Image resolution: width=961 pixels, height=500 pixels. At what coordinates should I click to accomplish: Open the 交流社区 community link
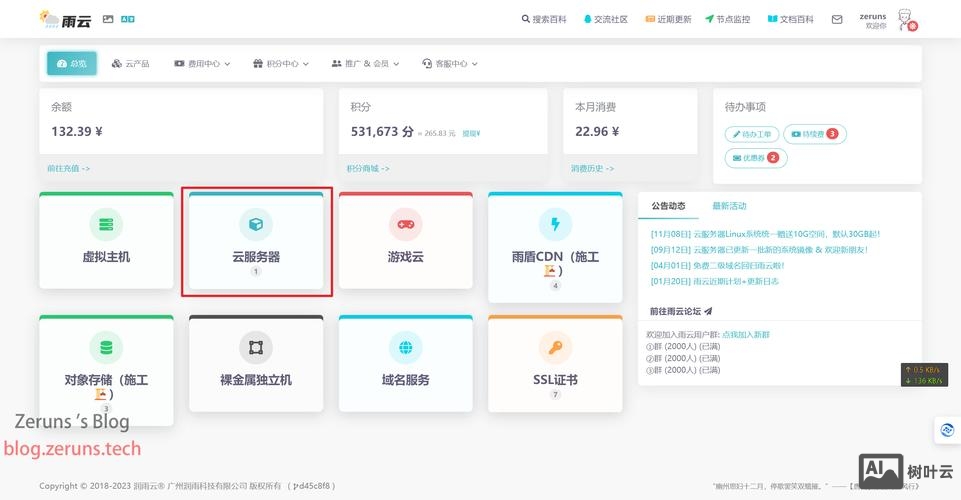point(606,19)
